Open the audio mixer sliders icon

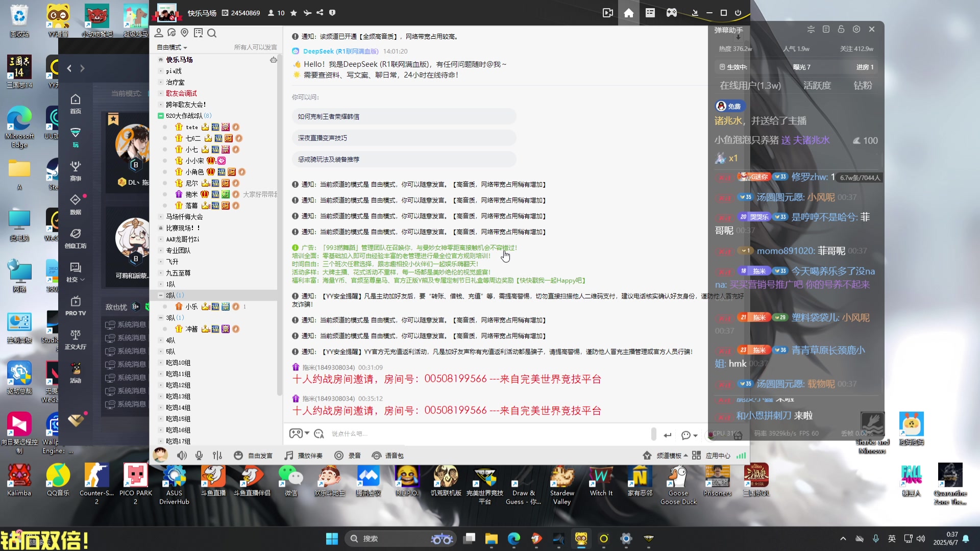tap(217, 456)
